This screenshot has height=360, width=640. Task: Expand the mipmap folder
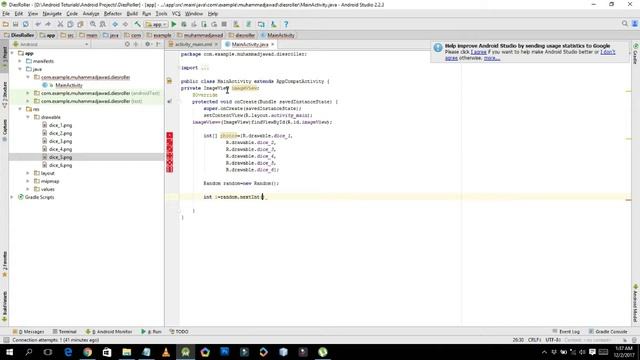pos(28,181)
